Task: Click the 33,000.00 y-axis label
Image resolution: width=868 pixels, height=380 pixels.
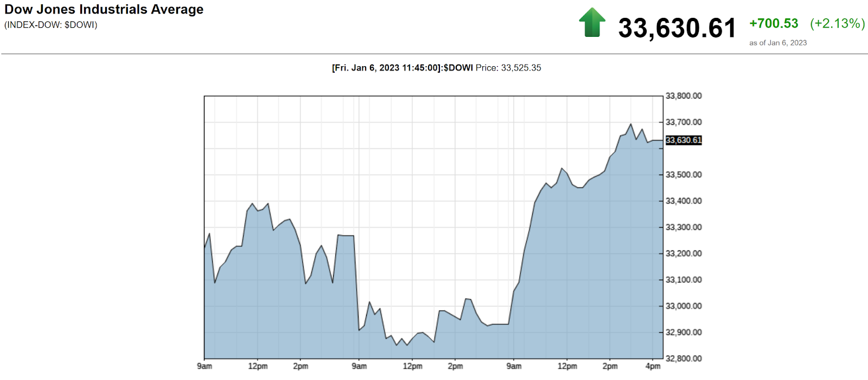Action: (684, 306)
